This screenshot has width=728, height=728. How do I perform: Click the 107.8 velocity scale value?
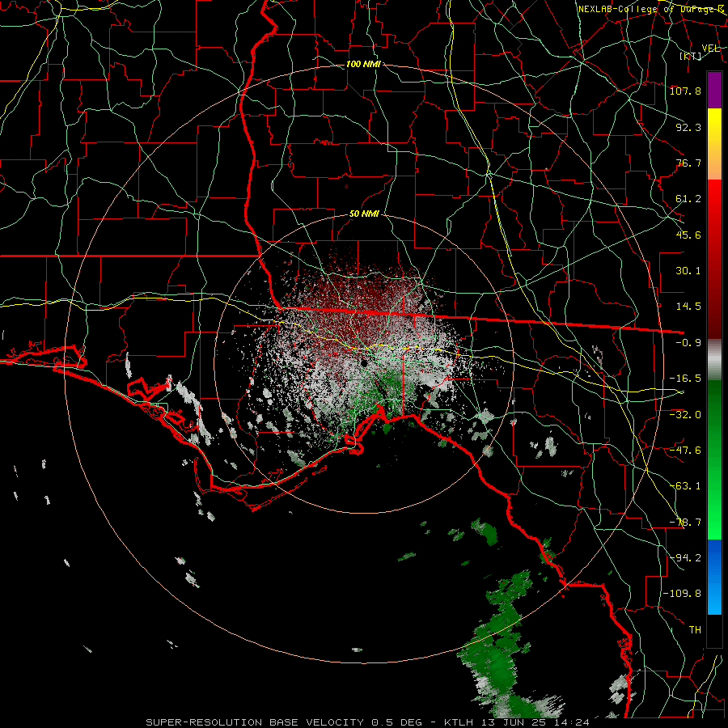(x=685, y=91)
